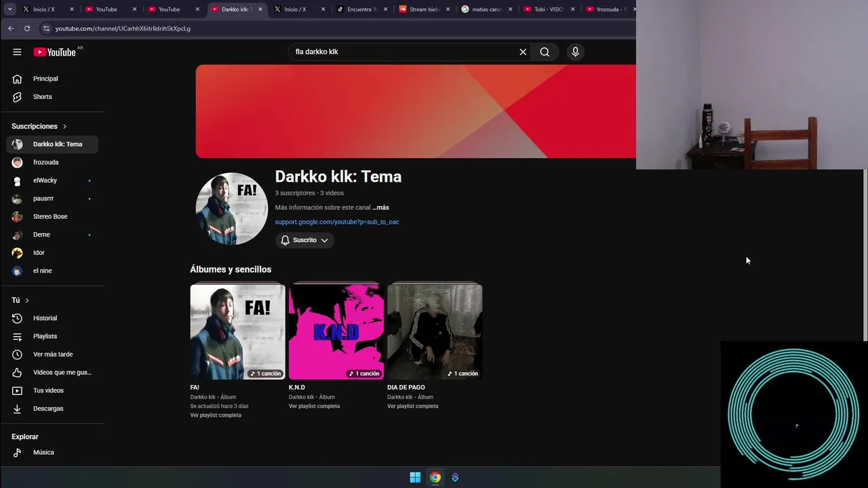Clear the search box with the X
The height and width of the screenshot is (488, 868).
[523, 52]
